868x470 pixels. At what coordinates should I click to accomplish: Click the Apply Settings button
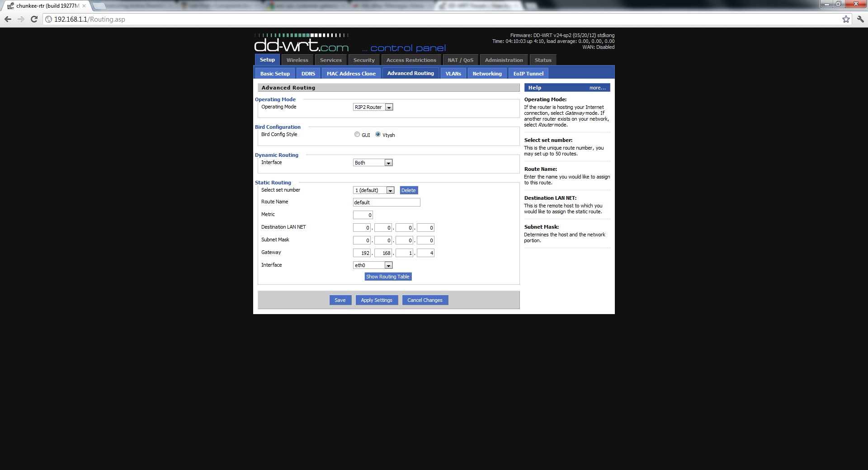(377, 300)
